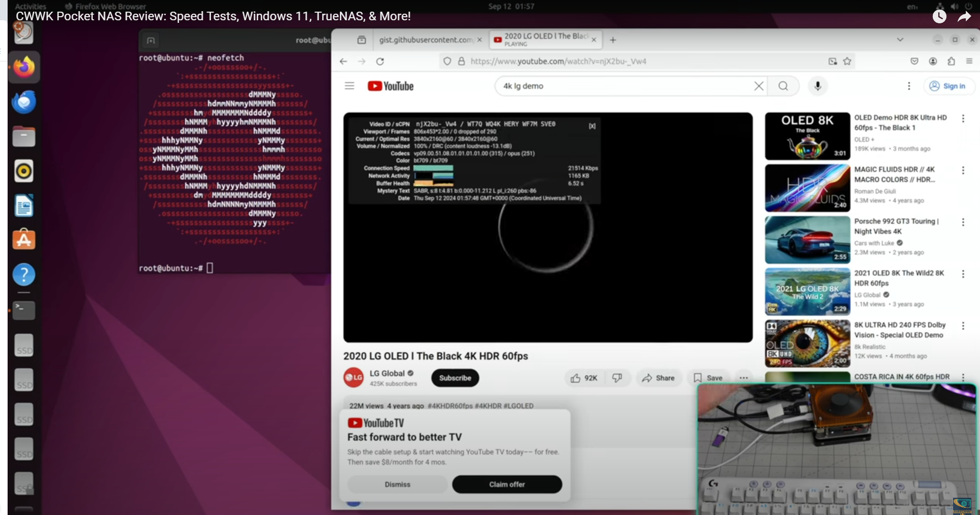Open Ubuntu Software store icon
The height and width of the screenshot is (515, 980).
(x=24, y=240)
